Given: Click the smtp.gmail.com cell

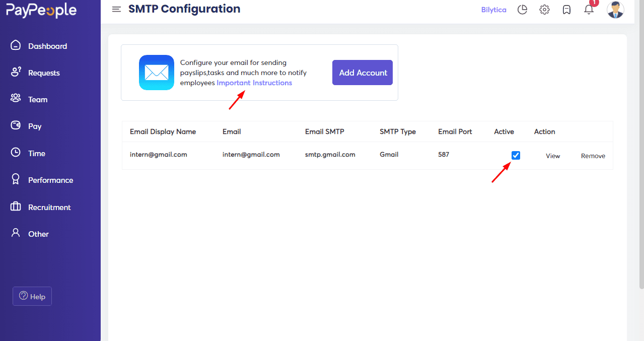Looking at the screenshot, I should [330, 155].
